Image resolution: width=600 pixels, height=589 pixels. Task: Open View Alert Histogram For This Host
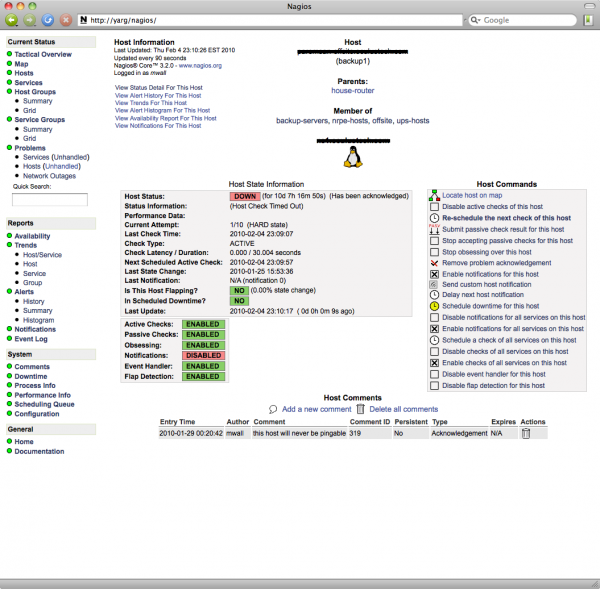click(x=164, y=108)
